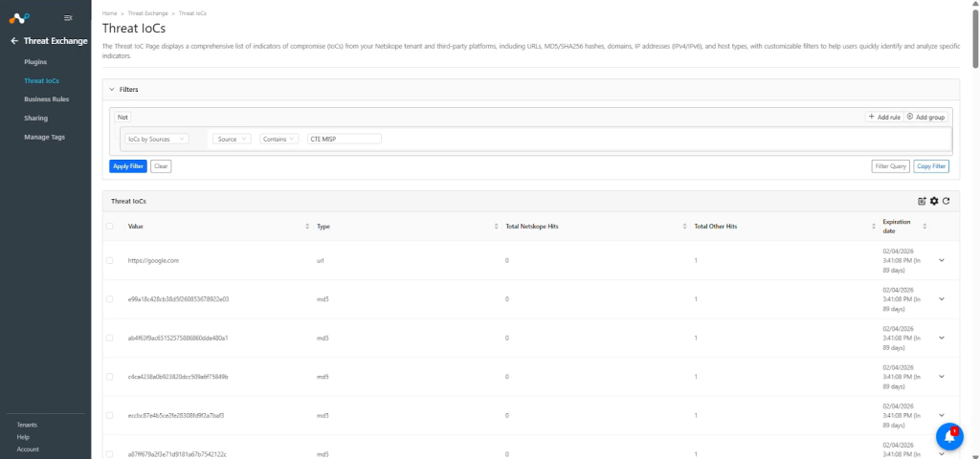
Task: Click the Netskope logo
Action: coord(19,17)
